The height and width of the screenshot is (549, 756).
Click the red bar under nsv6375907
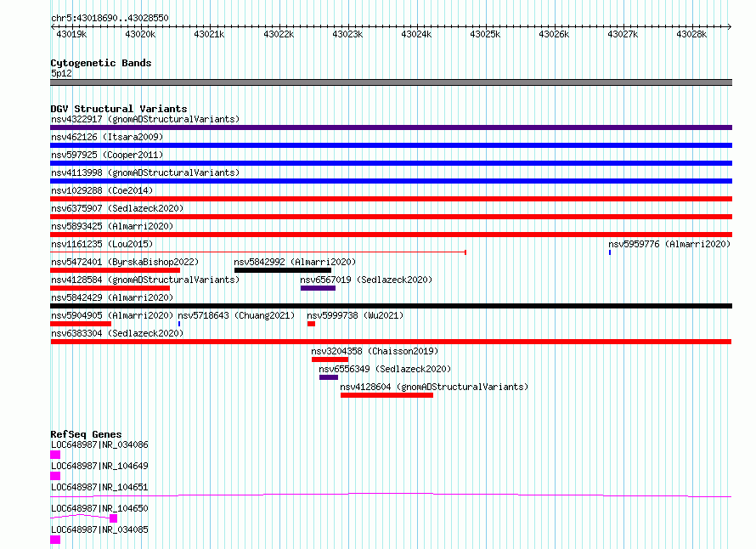[x=391, y=217]
